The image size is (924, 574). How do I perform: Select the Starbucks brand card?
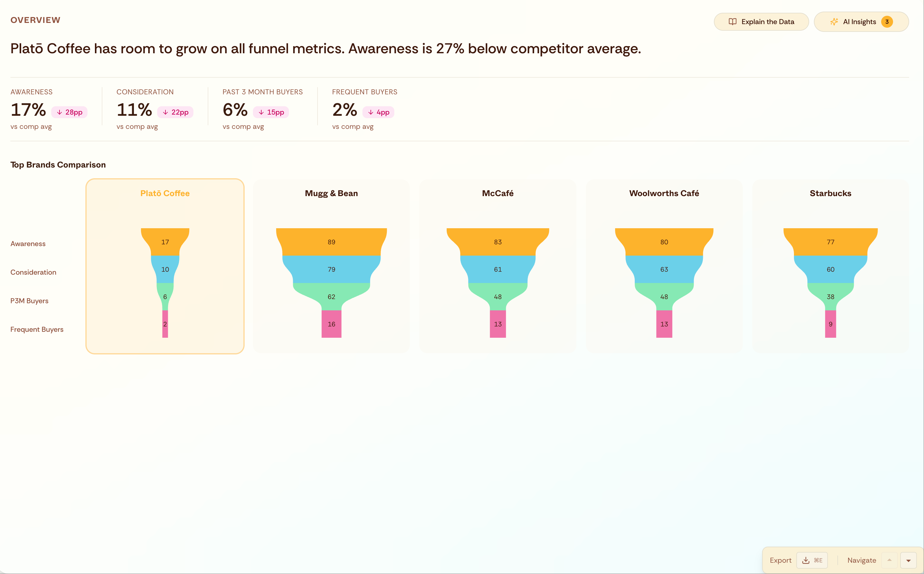[x=830, y=266]
